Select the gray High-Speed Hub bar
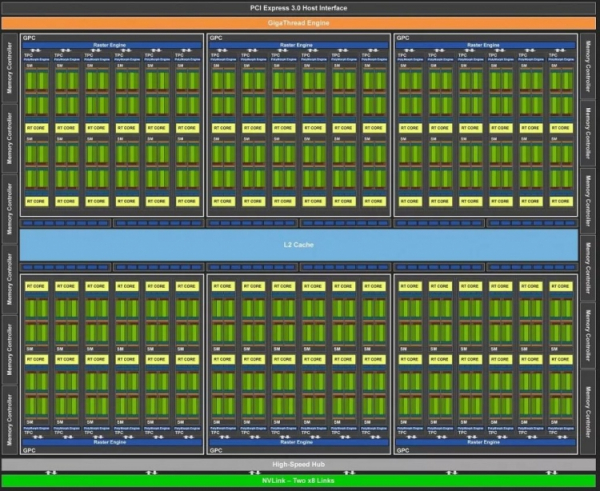600x491 pixels. click(x=299, y=465)
